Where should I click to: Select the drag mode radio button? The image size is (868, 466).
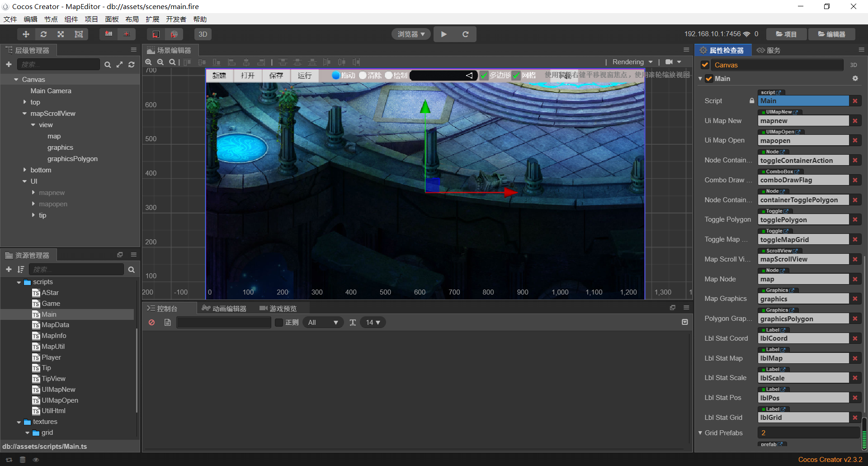(336, 76)
